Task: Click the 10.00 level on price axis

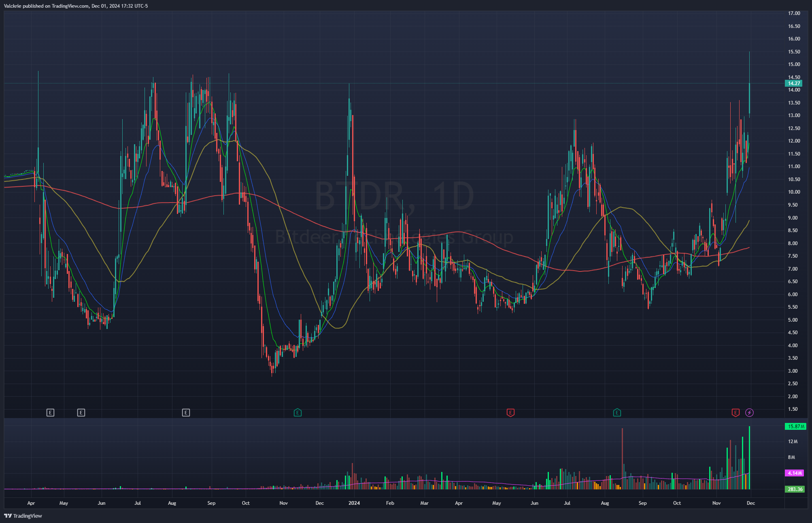Action: [794, 192]
